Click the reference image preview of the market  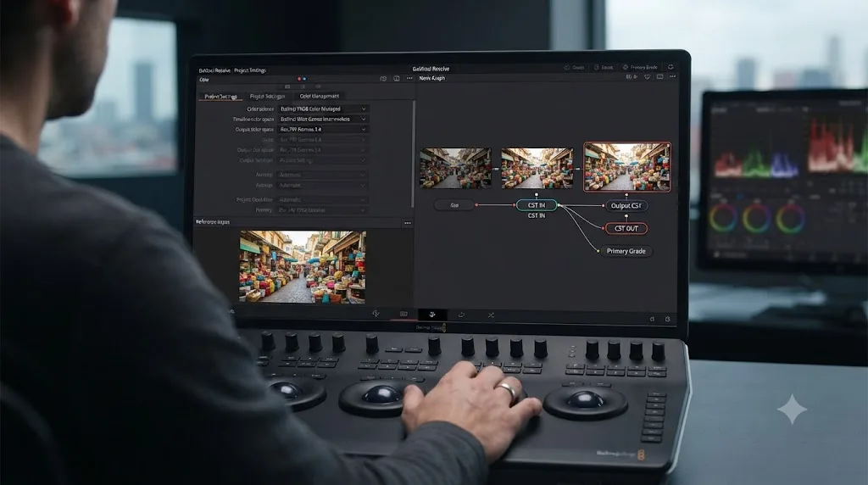[303, 267]
